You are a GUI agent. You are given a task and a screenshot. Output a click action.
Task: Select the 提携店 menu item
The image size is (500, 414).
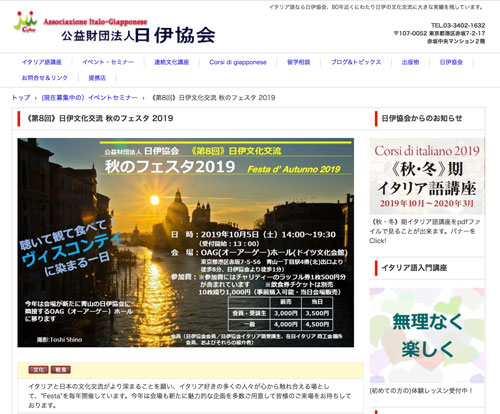tap(97, 78)
